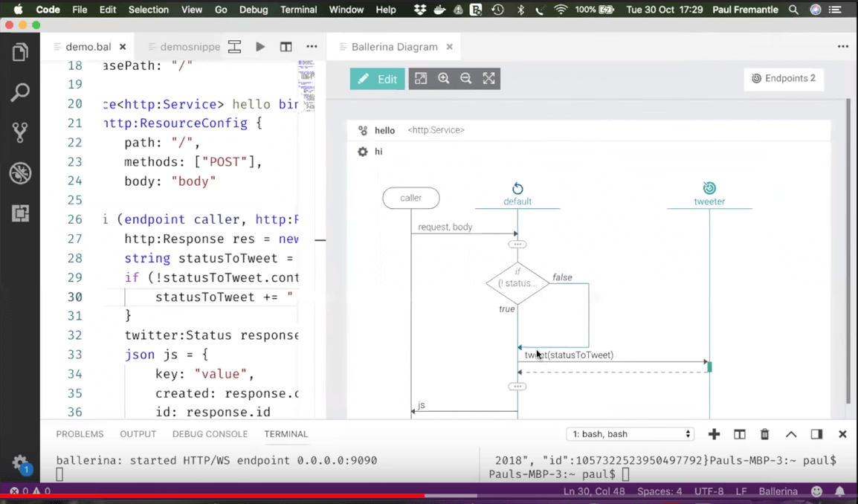
Task: Open the Selection menu in menu bar
Action: pos(148,10)
